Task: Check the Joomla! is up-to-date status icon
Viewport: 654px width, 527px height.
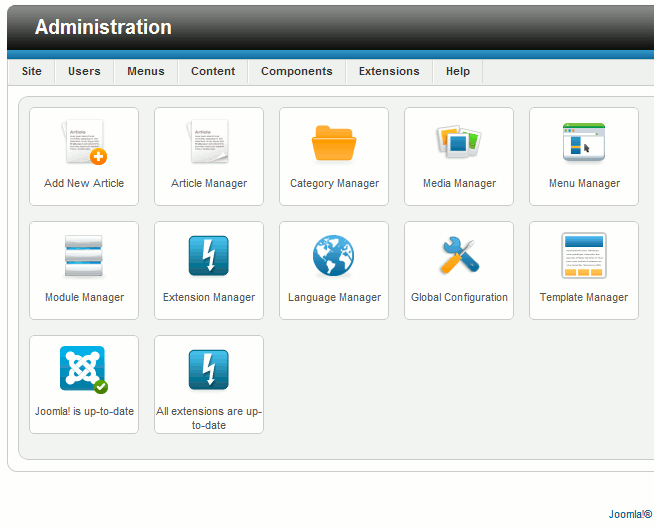Action: [84, 371]
